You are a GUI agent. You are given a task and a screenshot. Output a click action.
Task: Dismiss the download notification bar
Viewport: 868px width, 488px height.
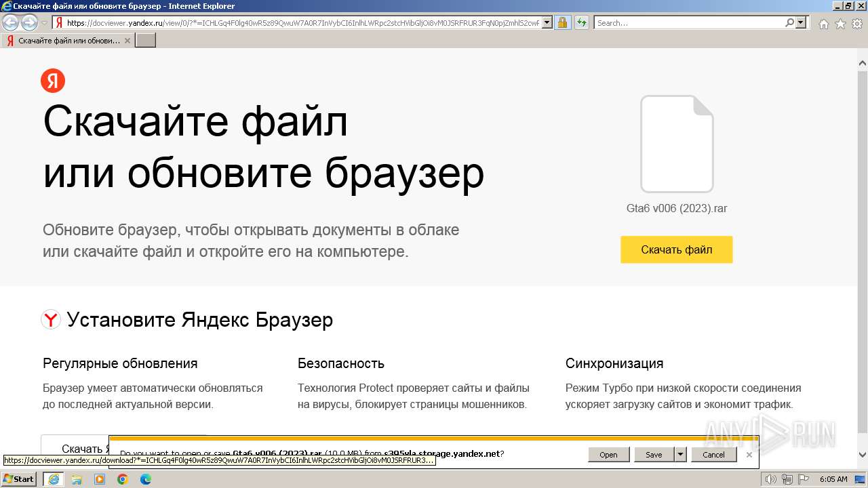pyautogui.click(x=749, y=455)
